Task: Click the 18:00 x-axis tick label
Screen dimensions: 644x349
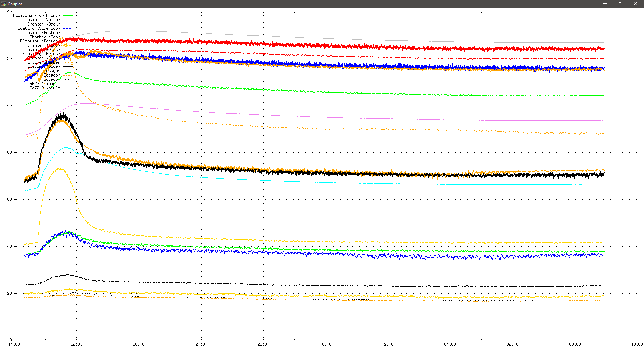Action: tap(139, 344)
